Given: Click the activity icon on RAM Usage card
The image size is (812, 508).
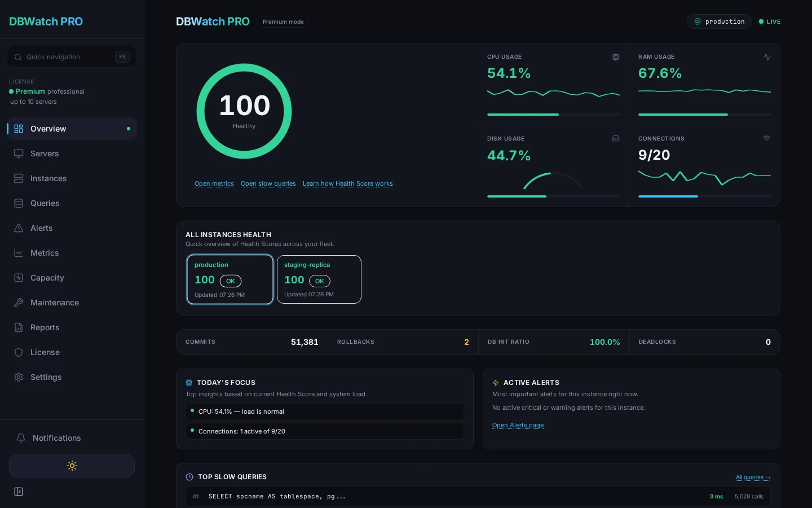Looking at the screenshot, I should [x=766, y=57].
